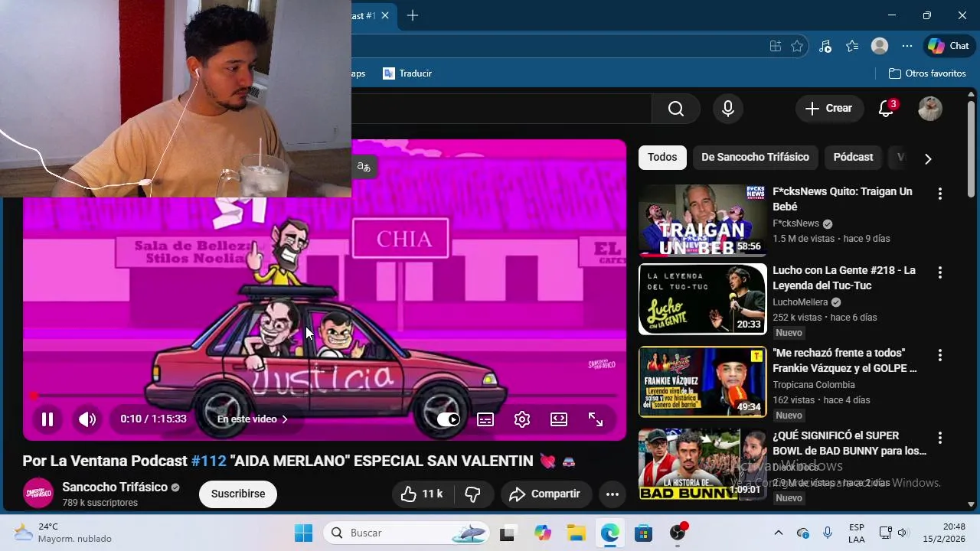Show hidden system tray icons chevron
Viewport: 980px width, 551px height.
pos(779,533)
